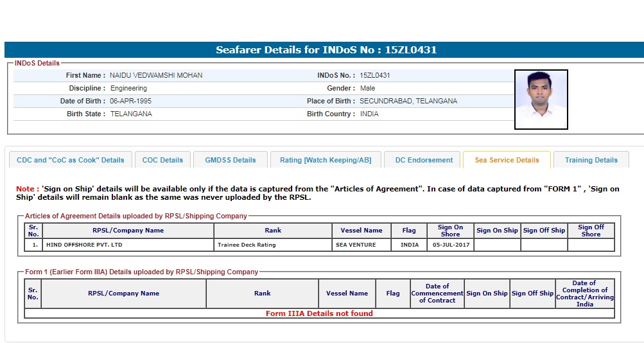Click the "Form IIIA Details not found" message
This screenshot has width=644, height=343.
click(319, 313)
